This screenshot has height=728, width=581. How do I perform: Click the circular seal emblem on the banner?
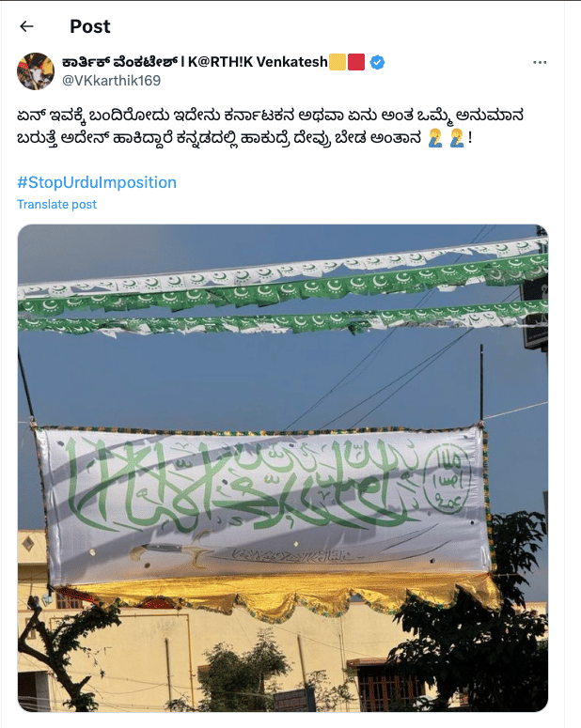(448, 479)
